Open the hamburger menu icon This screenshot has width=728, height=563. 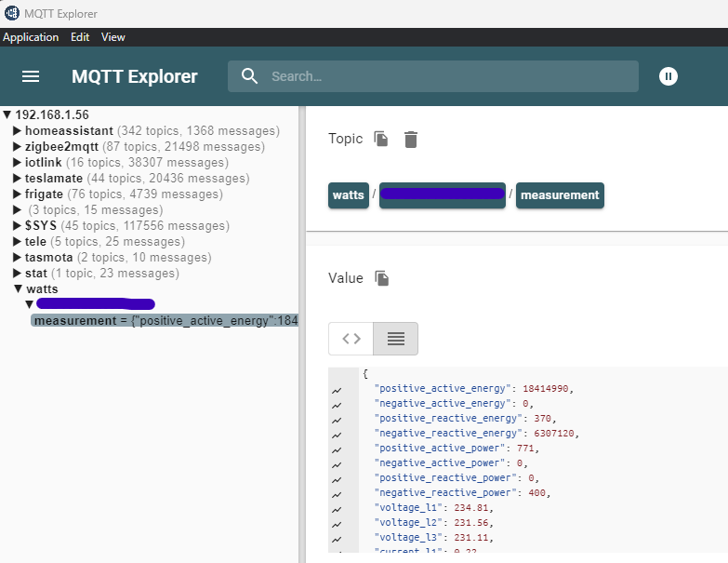(31, 76)
